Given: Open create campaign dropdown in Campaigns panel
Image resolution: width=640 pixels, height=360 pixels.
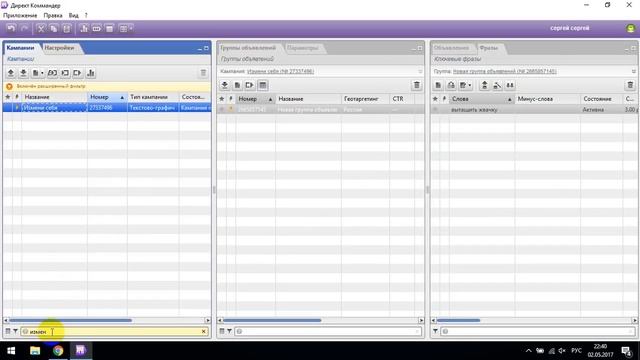Looking at the screenshot, I should point(38,73).
